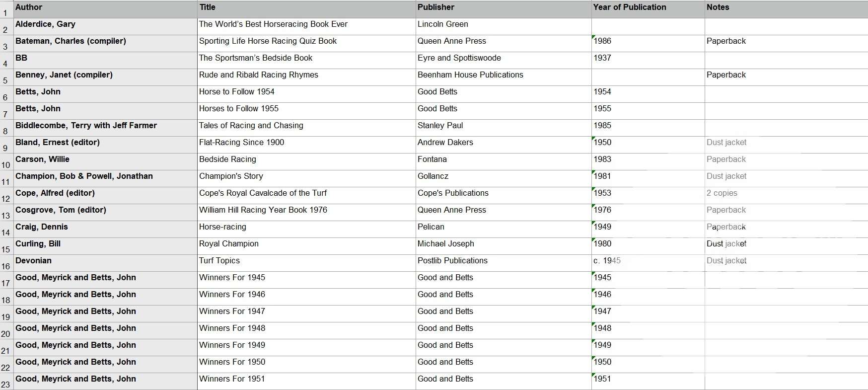Select 'Cope's Royal Cavalcade of the Turf' title
The width and height of the screenshot is (868, 390).
[x=306, y=196]
